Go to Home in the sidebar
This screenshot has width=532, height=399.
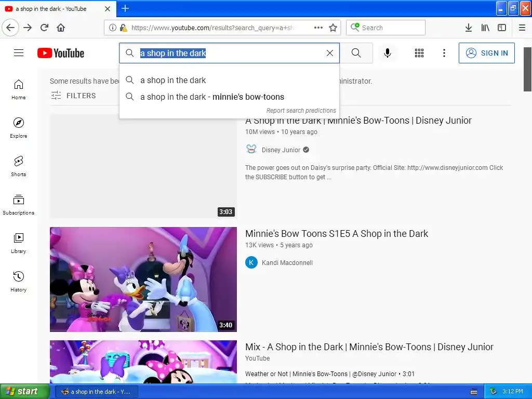click(19, 89)
